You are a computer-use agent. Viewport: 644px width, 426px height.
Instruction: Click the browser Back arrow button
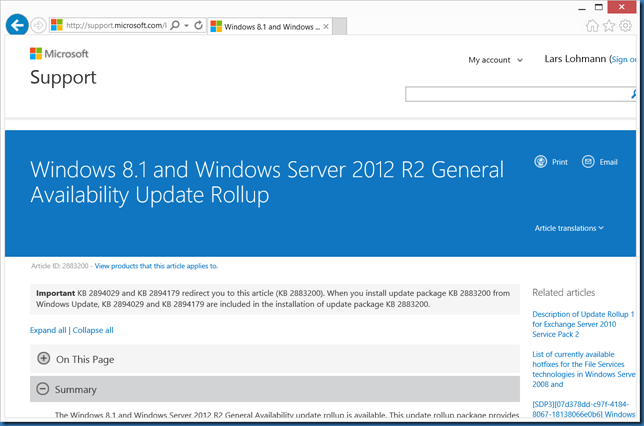click(16, 25)
